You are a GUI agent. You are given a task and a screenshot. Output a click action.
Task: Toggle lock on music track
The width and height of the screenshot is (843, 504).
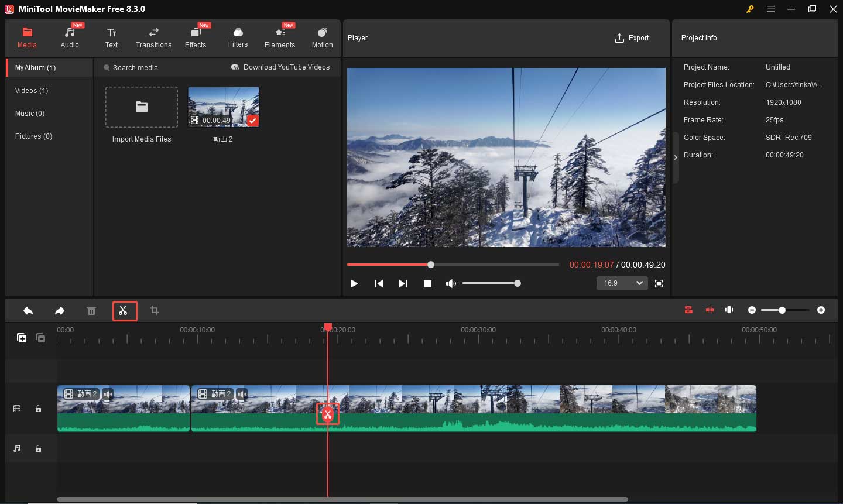pyautogui.click(x=38, y=448)
